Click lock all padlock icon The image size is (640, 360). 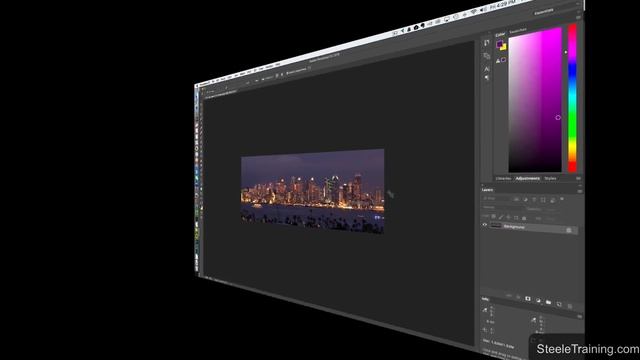[524, 218]
